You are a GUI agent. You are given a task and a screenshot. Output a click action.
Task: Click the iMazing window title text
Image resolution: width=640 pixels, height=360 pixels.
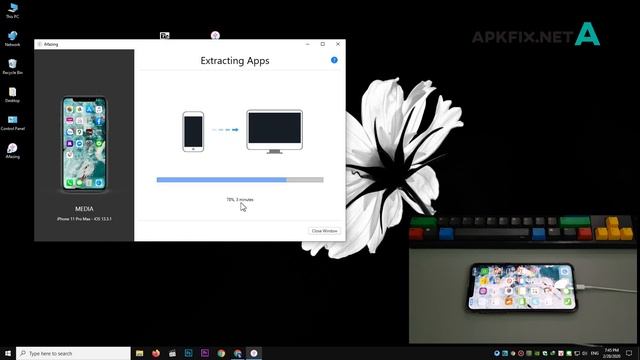pyautogui.click(x=51, y=44)
